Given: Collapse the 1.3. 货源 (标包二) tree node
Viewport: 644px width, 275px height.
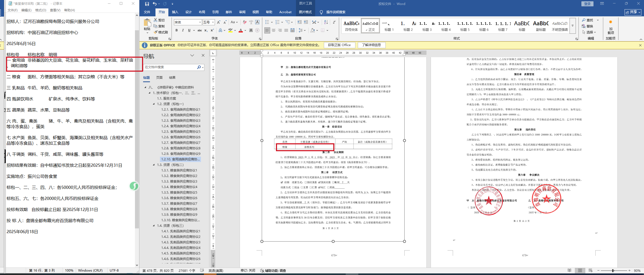Looking at the screenshot, I should pos(154,165).
